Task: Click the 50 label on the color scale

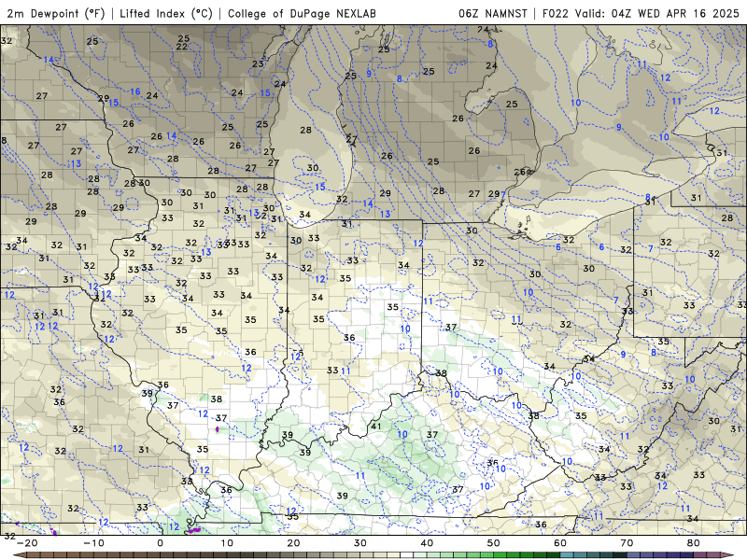Action: [x=494, y=543]
